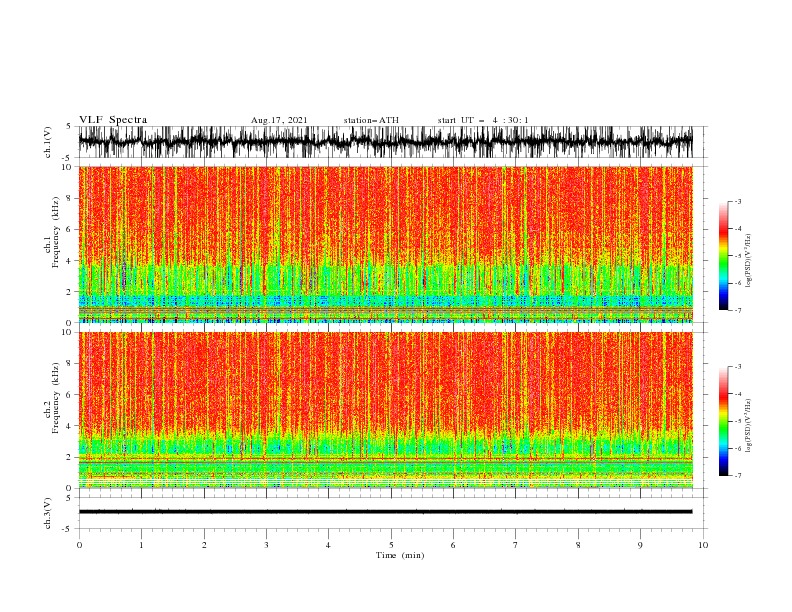Click the 'start UT = 4 :30: 1' text
Image resolution: width=792 pixels, height=612 pixels.
[483, 120]
